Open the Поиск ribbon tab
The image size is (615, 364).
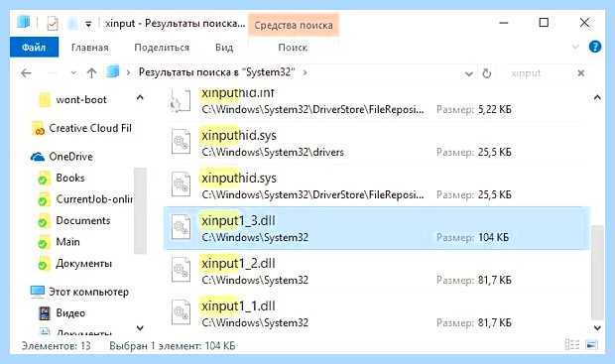point(293,48)
